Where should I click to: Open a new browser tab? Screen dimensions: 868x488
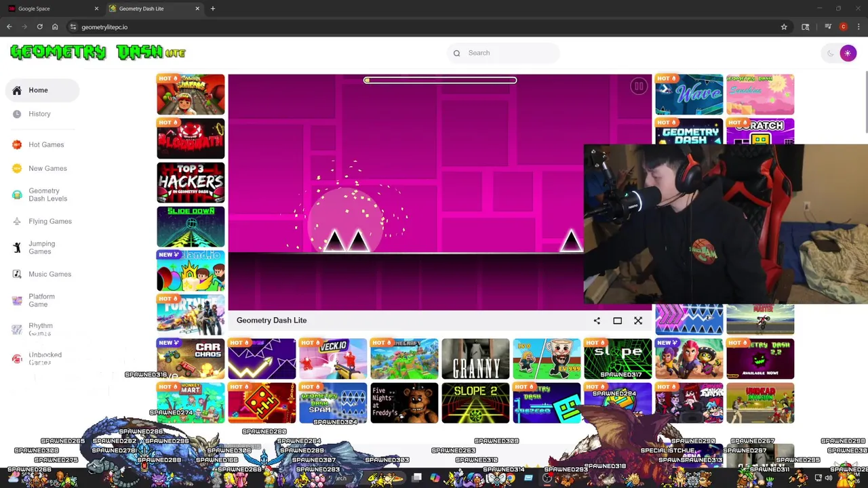212,9
